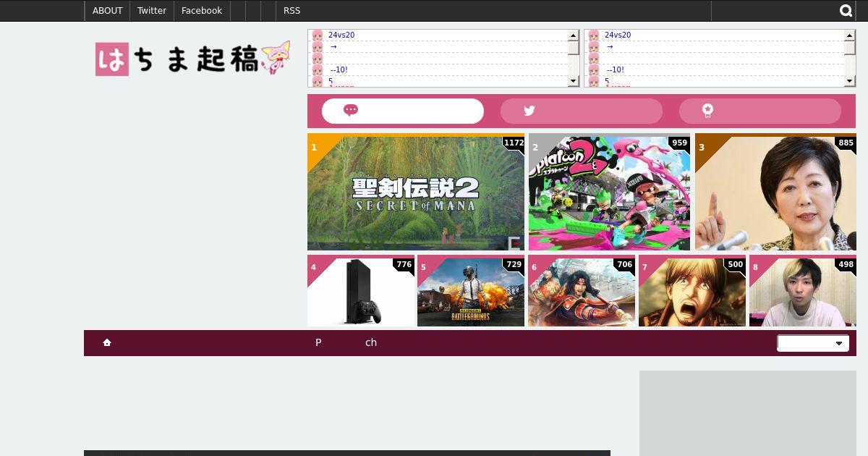Open the Twitter link in top bar

point(152,11)
